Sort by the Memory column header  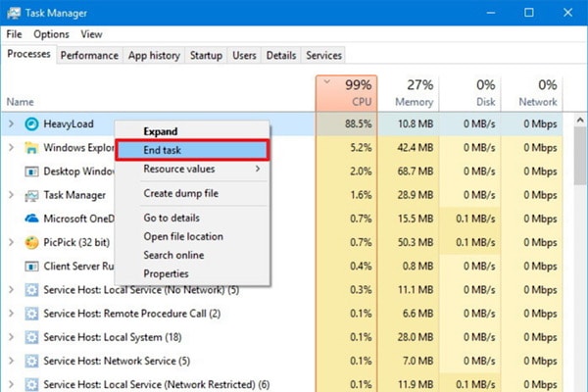[409, 93]
